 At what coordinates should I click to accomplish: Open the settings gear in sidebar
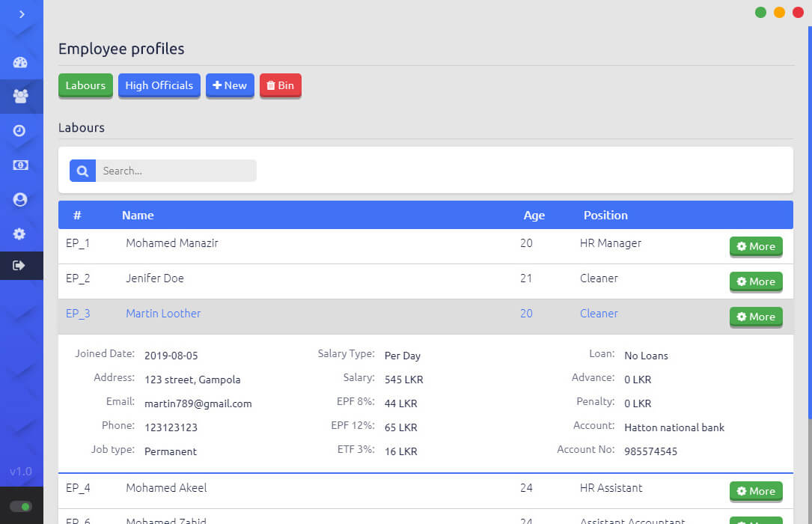click(x=20, y=234)
